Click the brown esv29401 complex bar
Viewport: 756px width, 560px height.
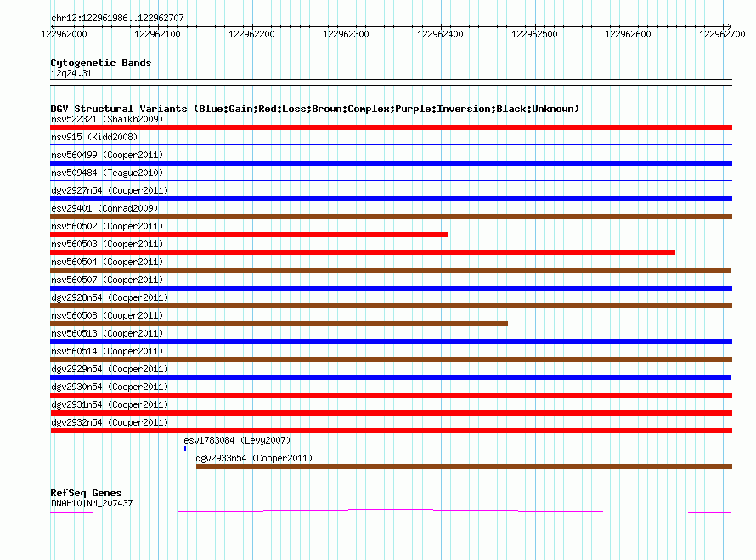pyautogui.click(x=391, y=217)
